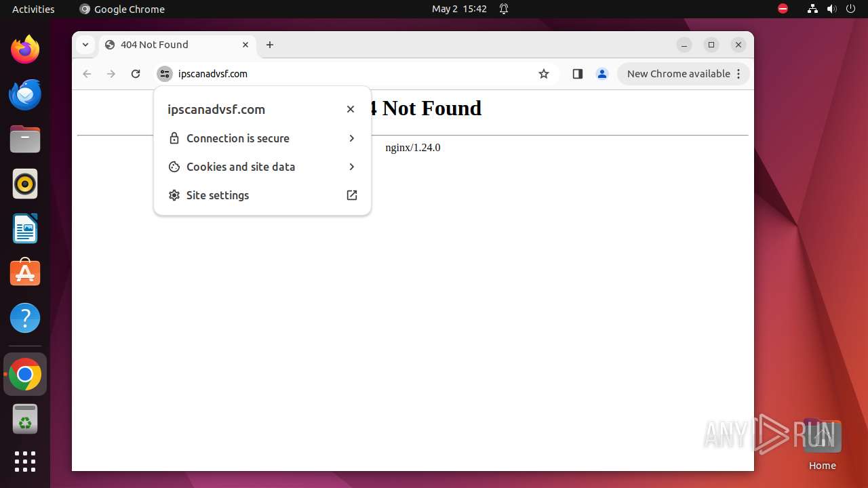The image size is (868, 488).
Task: Minimize the Chrome window
Action: 684,45
